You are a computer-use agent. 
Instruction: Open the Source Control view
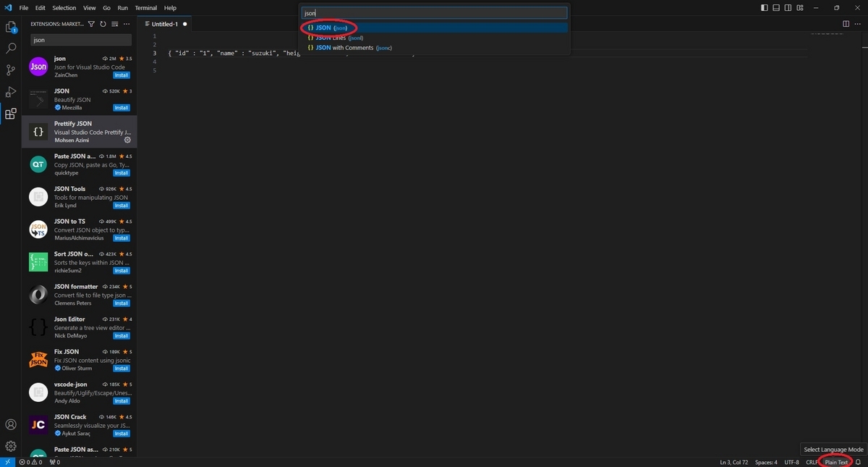[11, 70]
